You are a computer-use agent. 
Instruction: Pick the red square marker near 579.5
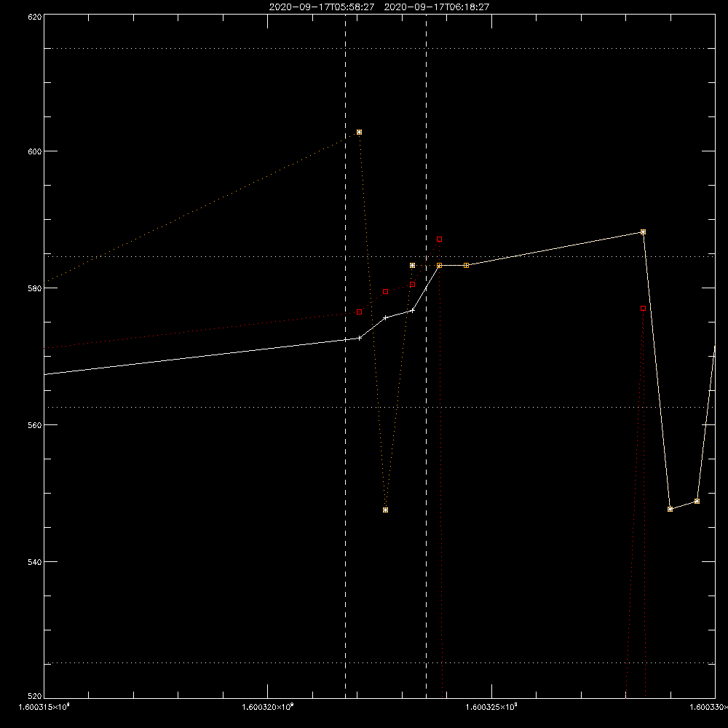tap(385, 292)
